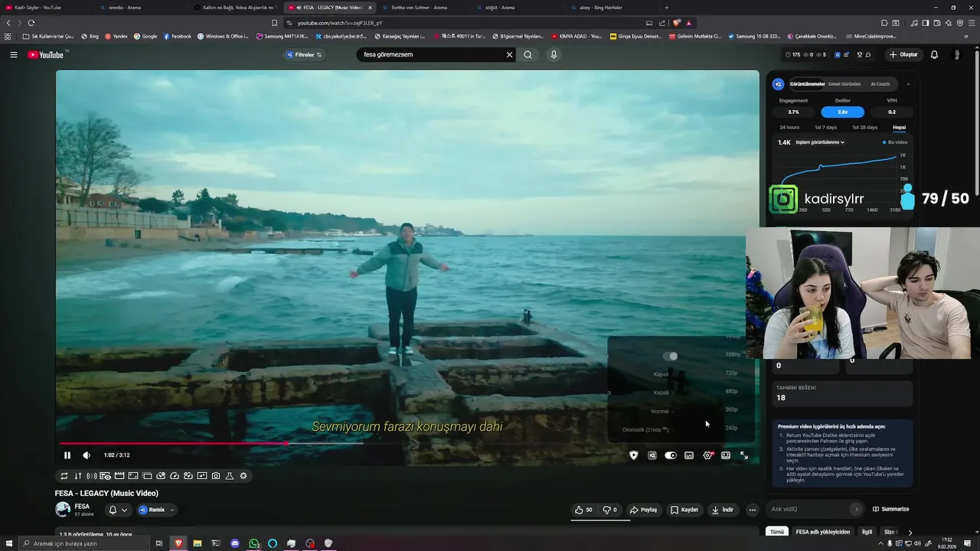This screenshot has height=551, width=980.
Task: Toggle the autoplay switch in player controls
Action: pyautogui.click(x=671, y=455)
